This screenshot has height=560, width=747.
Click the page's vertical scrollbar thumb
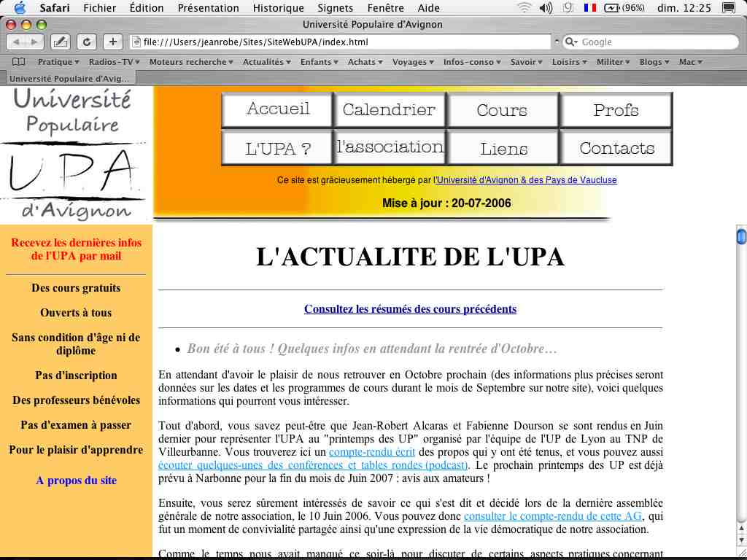pos(741,236)
